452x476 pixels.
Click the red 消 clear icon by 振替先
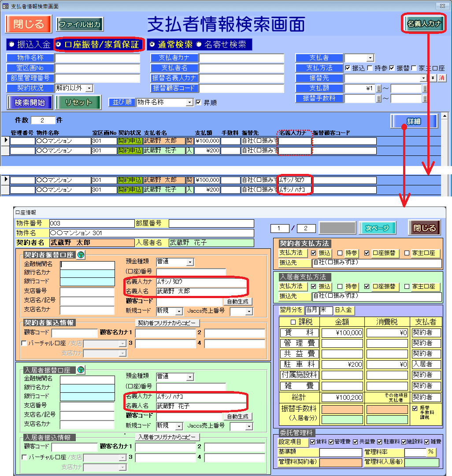[x=441, y=78]
